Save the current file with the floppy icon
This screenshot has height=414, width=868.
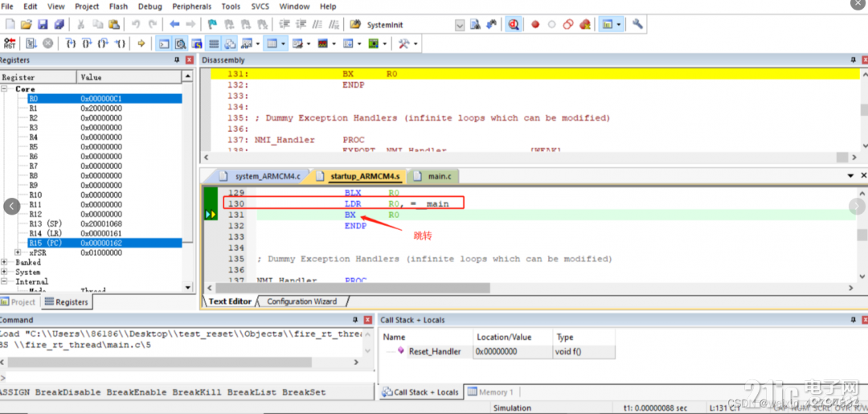43,24
